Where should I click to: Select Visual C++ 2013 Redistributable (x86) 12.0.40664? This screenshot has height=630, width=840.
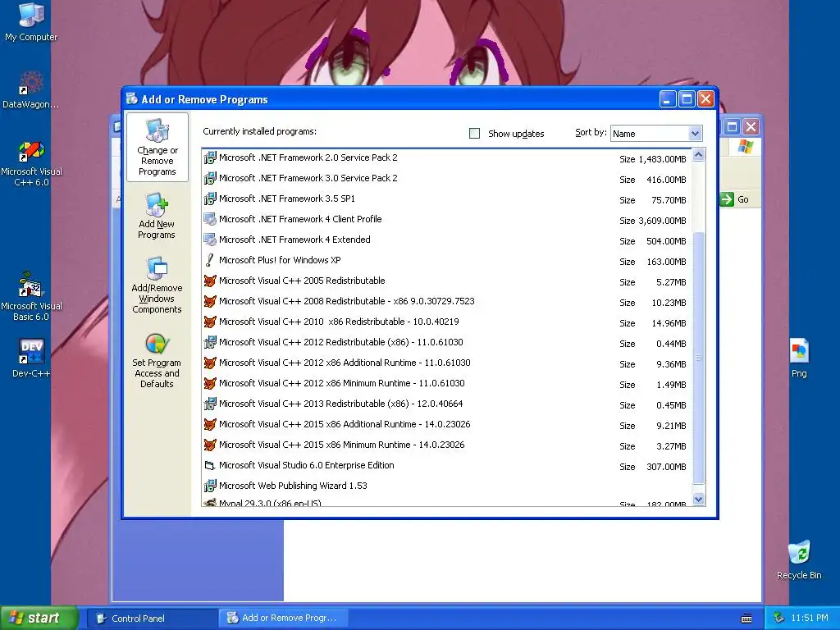[x=447, y=404]
